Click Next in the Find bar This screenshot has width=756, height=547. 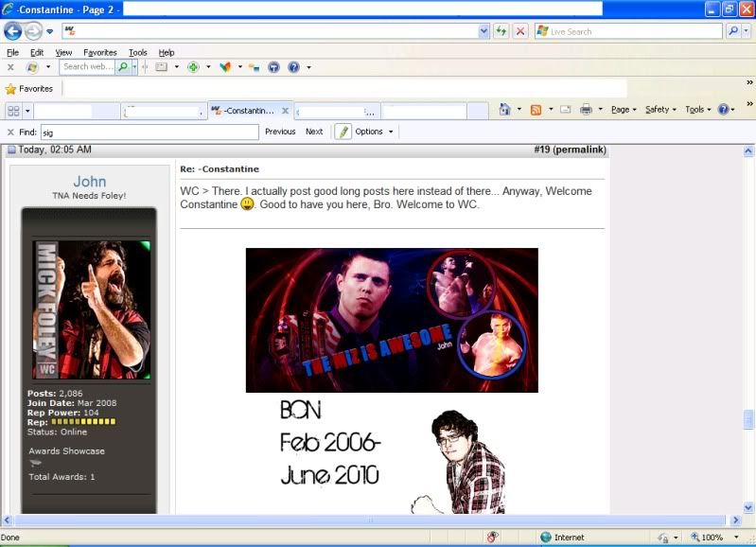point(314,132)
